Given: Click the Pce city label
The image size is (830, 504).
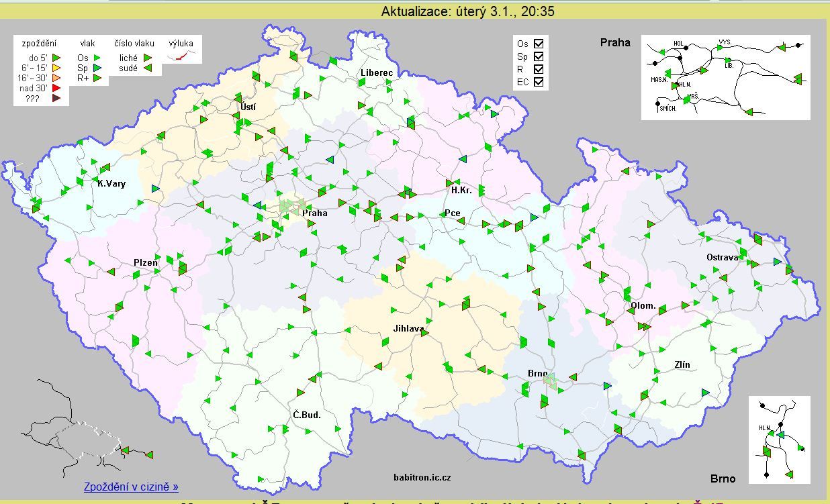Looking at the screenshot, I should pos(453,213).
